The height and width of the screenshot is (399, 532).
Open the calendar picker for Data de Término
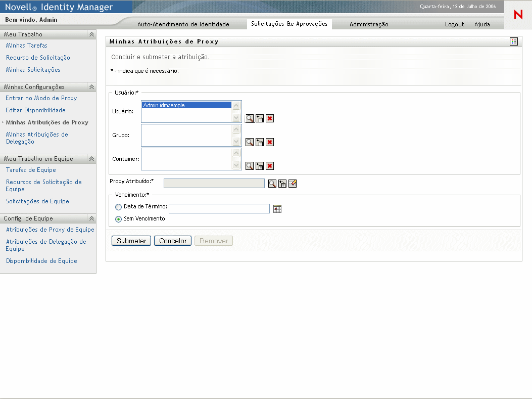[277, 209]
